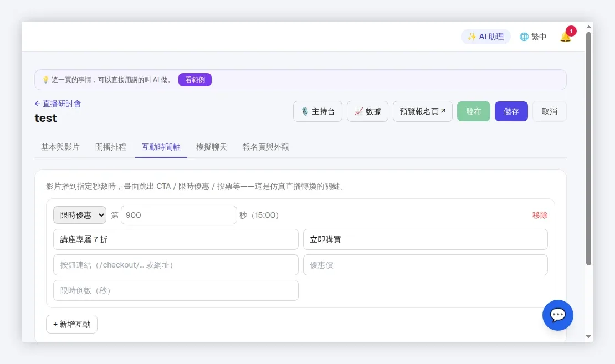Image resolution: width=615 pixels, height=364 pixels.
Task: Click the 儲存 save button
Action: [x=511, y=111]
